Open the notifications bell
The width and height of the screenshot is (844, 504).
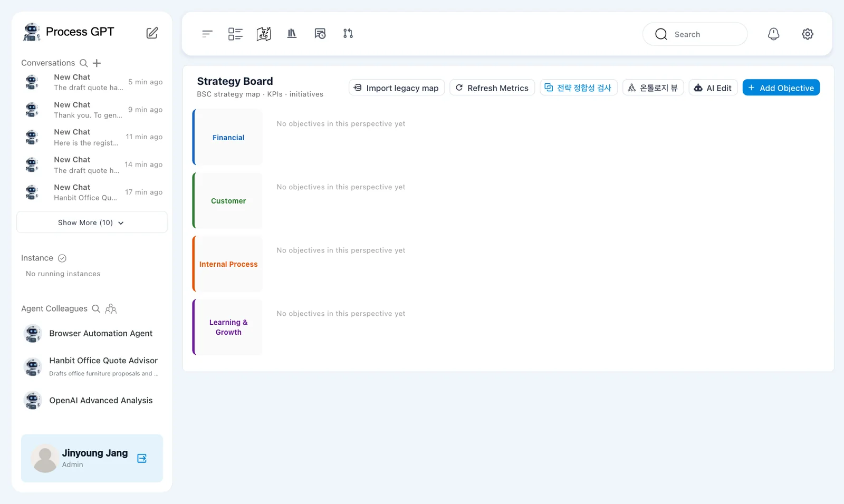[773, 34]
